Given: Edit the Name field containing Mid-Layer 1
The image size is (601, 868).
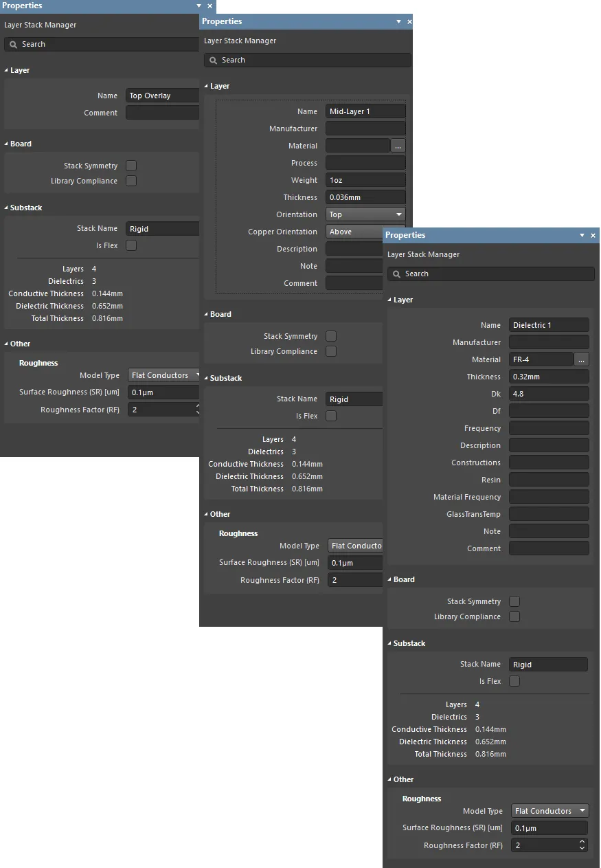Looking at the screenshot, I should pyautogui.click(x=366, y=111).
